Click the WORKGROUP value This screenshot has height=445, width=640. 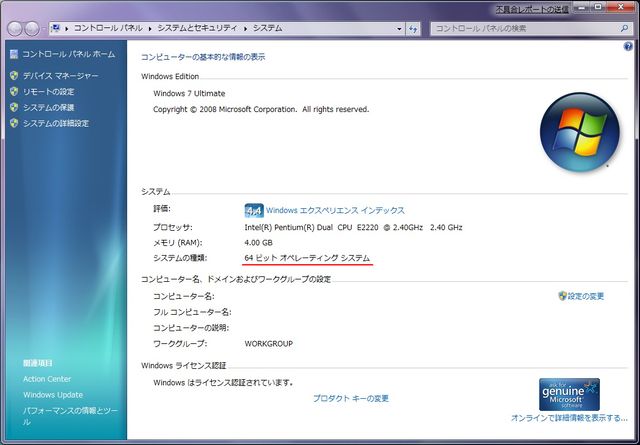tap(269, 344)
